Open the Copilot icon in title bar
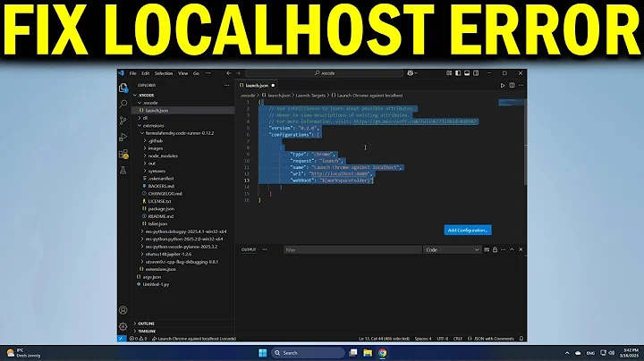Screen dimensions: 644x361 (x=411, y=73)
